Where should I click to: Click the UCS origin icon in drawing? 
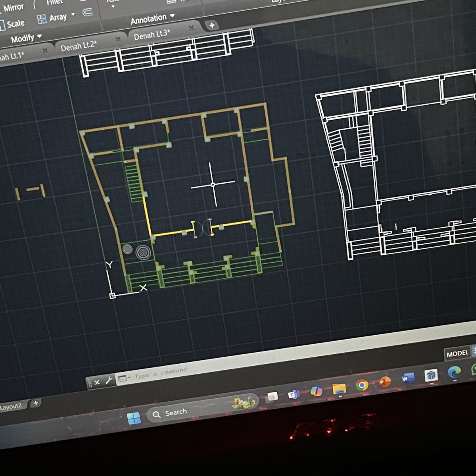tap(113, 295)
